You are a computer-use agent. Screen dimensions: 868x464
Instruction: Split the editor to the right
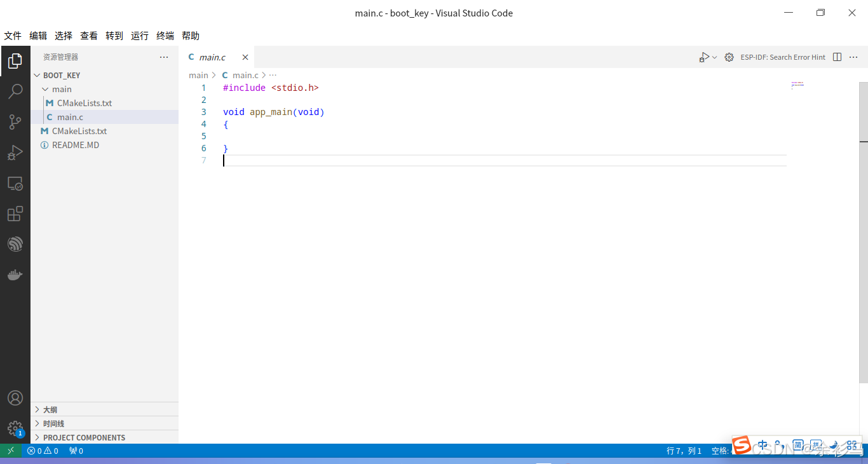pos(837,57)
